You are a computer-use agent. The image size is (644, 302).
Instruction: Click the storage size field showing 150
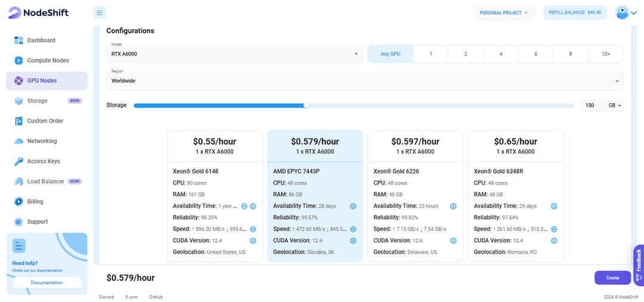point(593,106)
